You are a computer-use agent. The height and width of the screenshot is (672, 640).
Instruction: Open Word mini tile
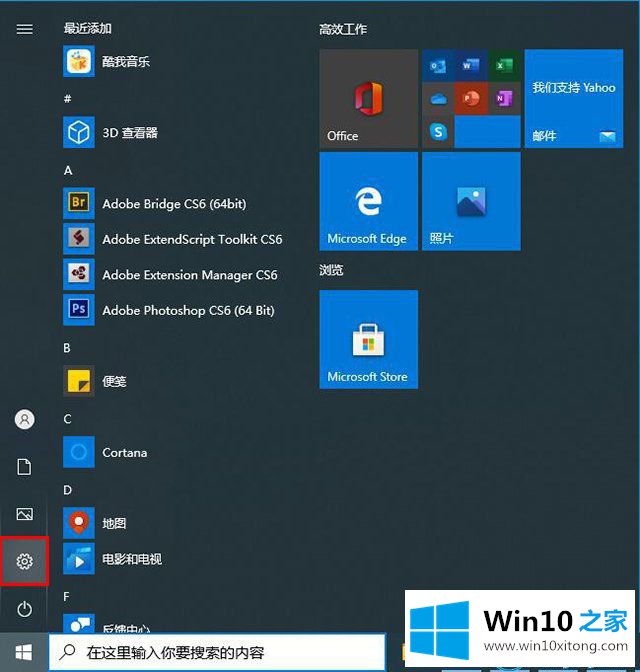[471, 66]
